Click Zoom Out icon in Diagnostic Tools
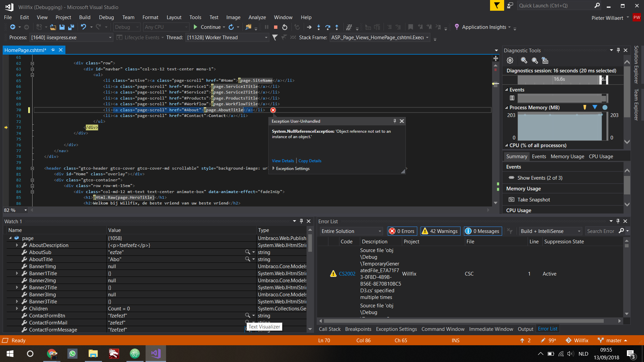Viewport: 644px width, 362px height. click(x=535, y=60)
